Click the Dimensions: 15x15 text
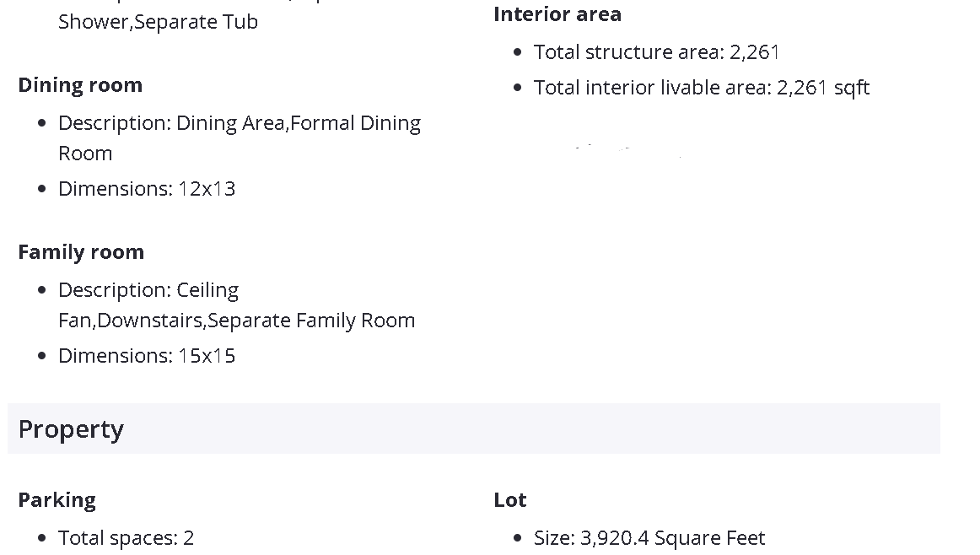This screenshot has width=980, height=555. click(147, 355)
